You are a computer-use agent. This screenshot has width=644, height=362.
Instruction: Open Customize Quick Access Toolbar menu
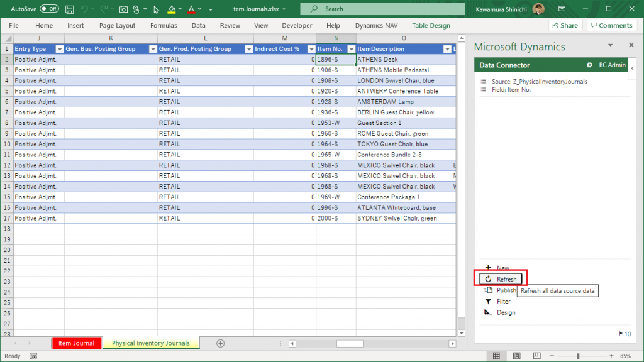tap(211, 9)
